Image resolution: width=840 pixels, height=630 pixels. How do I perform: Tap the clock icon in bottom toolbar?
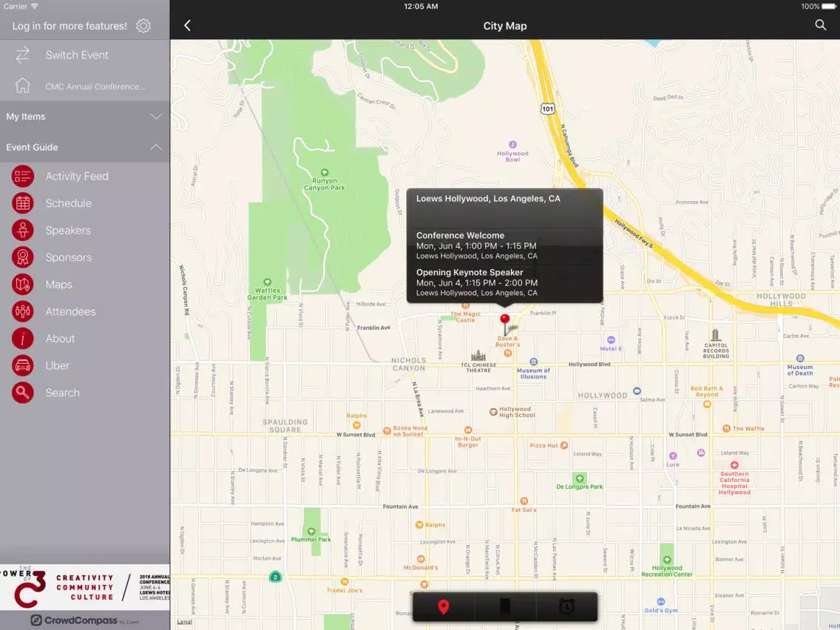[566, 606]
